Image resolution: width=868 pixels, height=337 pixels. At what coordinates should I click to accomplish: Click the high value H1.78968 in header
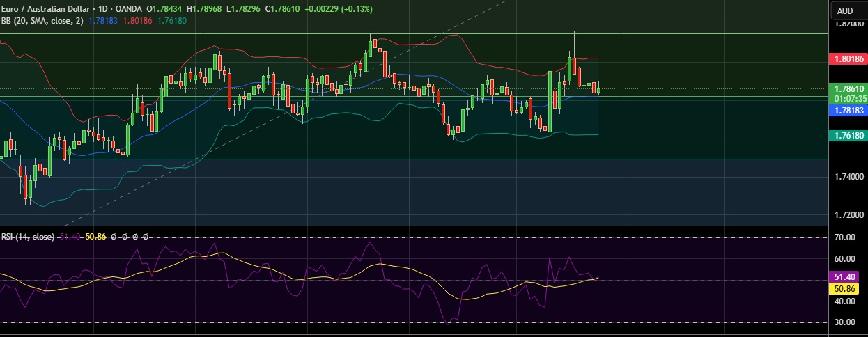[205, 8]
